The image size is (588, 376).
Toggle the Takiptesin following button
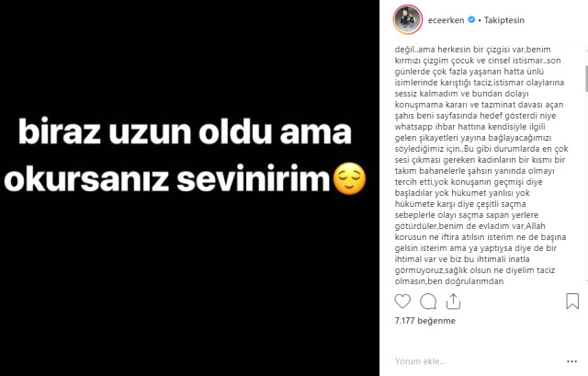(x=504, y=20)
